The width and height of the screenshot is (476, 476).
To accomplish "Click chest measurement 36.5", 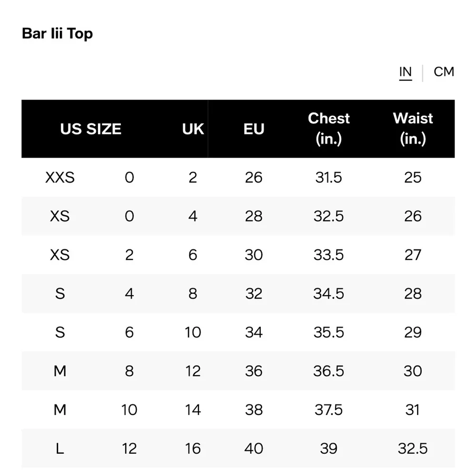I will 328,371.
